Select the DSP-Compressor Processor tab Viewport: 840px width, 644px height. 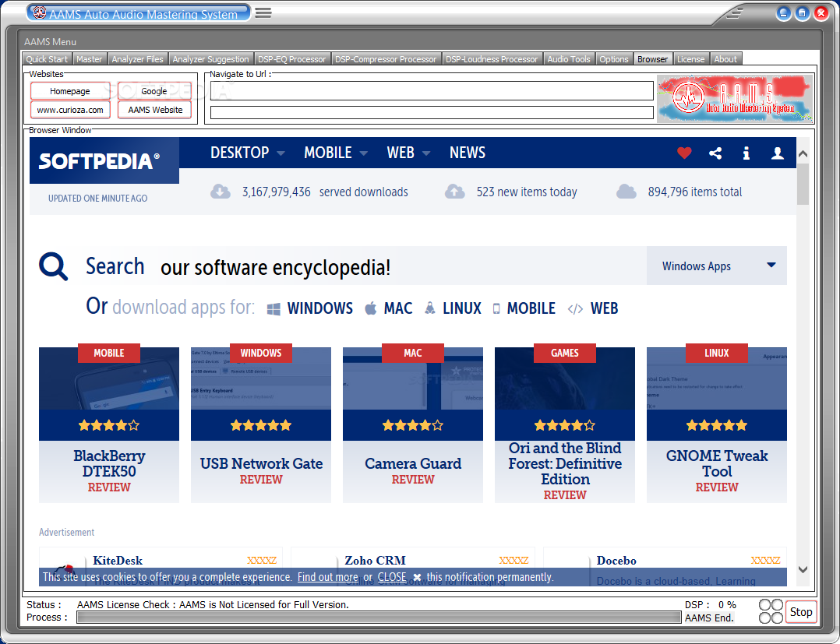tap(386, 59)
